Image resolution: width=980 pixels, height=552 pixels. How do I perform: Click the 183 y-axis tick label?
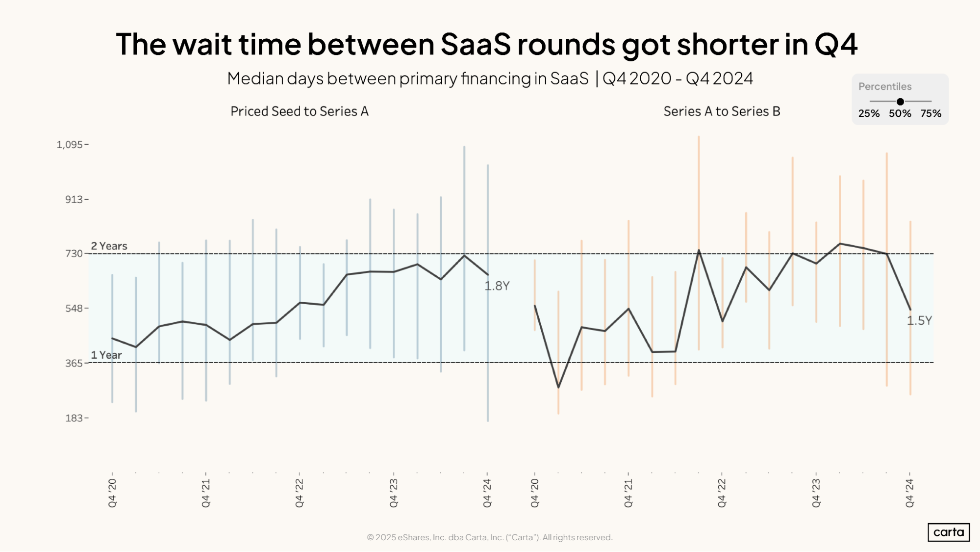74,418
